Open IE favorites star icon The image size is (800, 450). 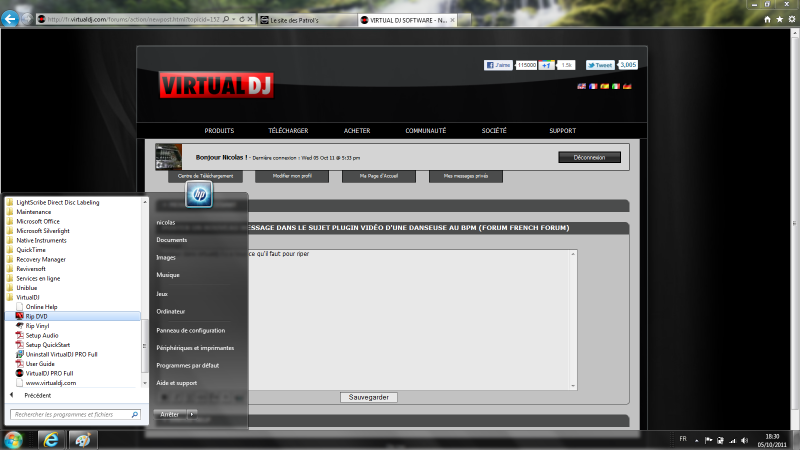pos(779,19)
